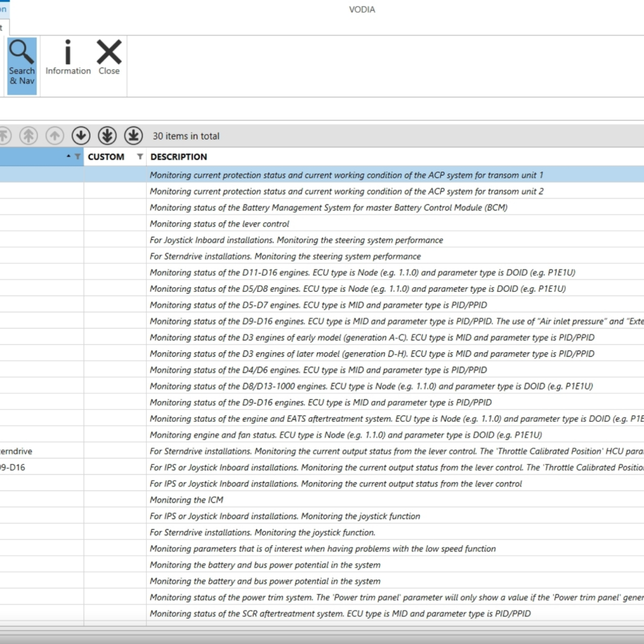Jump up one page with double-arrow
Viewport: 644px width, 644px height.
click(x=29, y=136)
